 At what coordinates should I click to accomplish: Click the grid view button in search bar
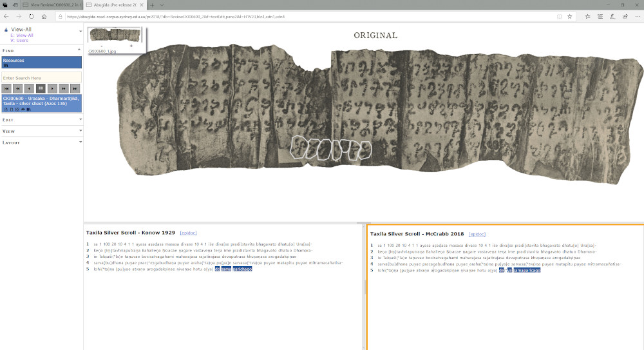41,88
